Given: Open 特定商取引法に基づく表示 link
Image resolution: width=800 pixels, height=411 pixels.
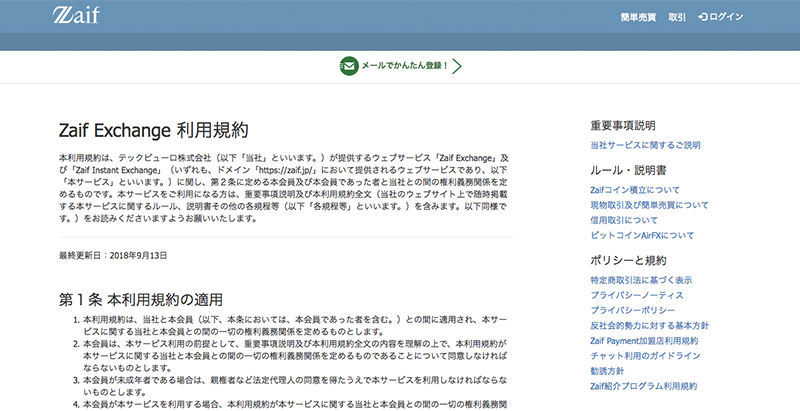Looking at the screenshot, I should [x=641, y=280].
